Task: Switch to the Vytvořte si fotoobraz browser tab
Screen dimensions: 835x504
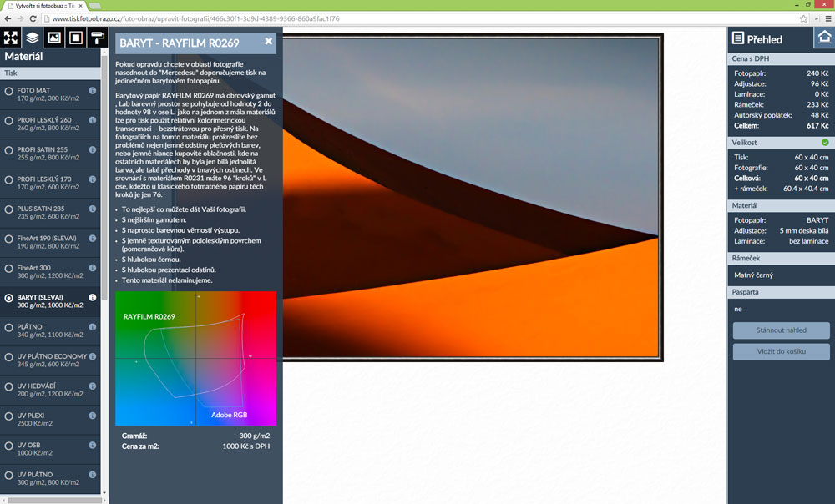Action: coord(42,5)
